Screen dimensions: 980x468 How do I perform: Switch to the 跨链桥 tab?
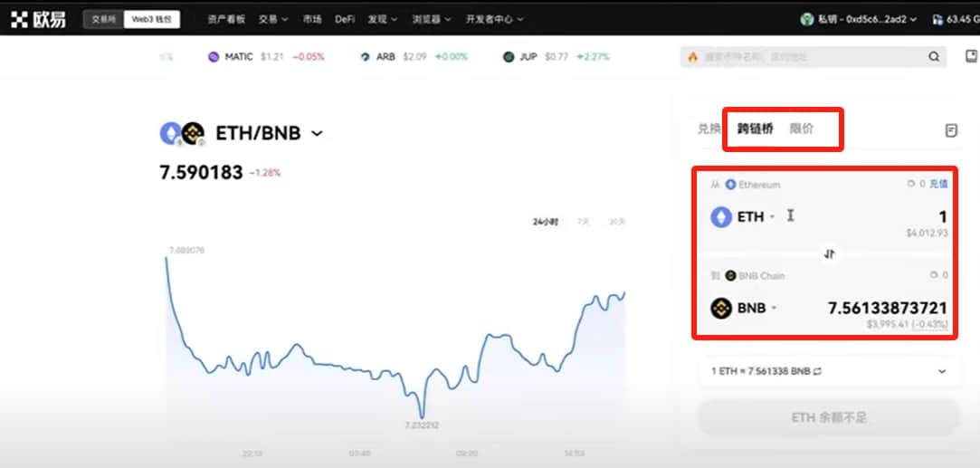click(x=755, y=129)
